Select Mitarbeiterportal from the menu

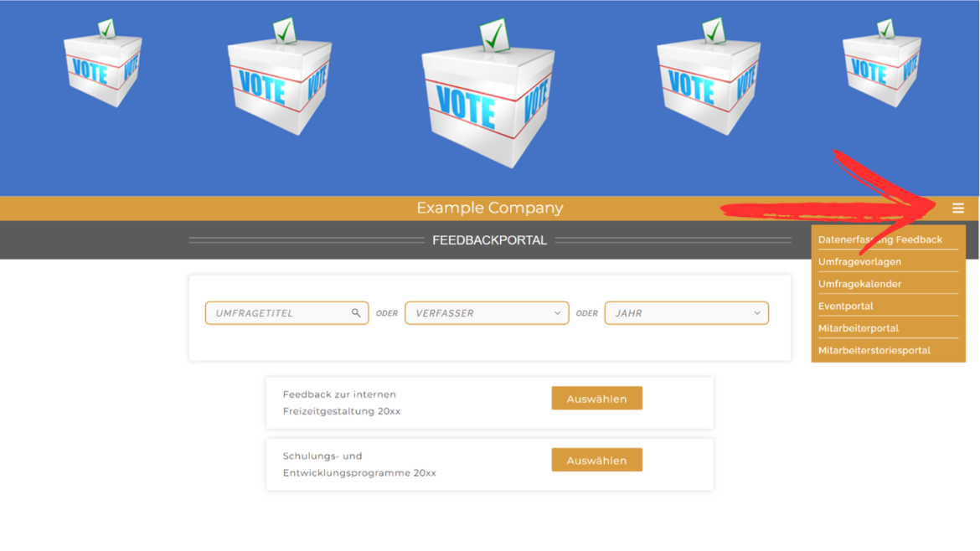[858, 328]
